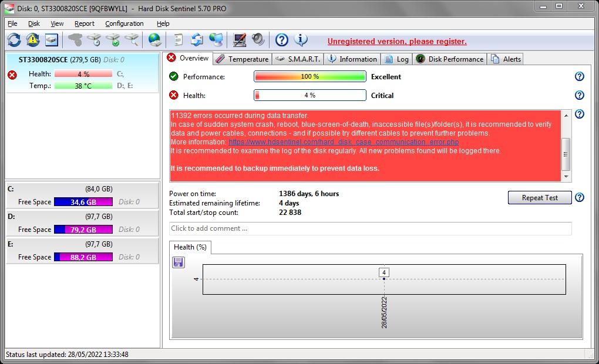Screen dimensions: 599x364
Task: Click the Performance 100 % gradient bar
Action: pyautogui.click(x=310, y=76)
